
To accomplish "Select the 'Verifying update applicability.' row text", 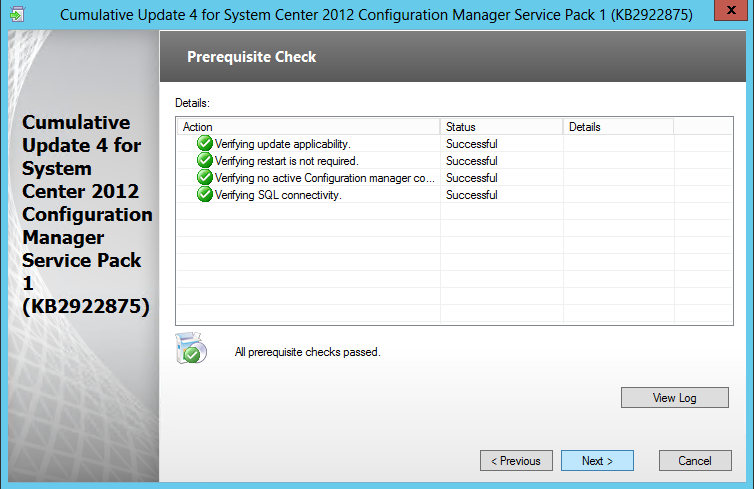I will pyautogui.click(x=283, y=144).
